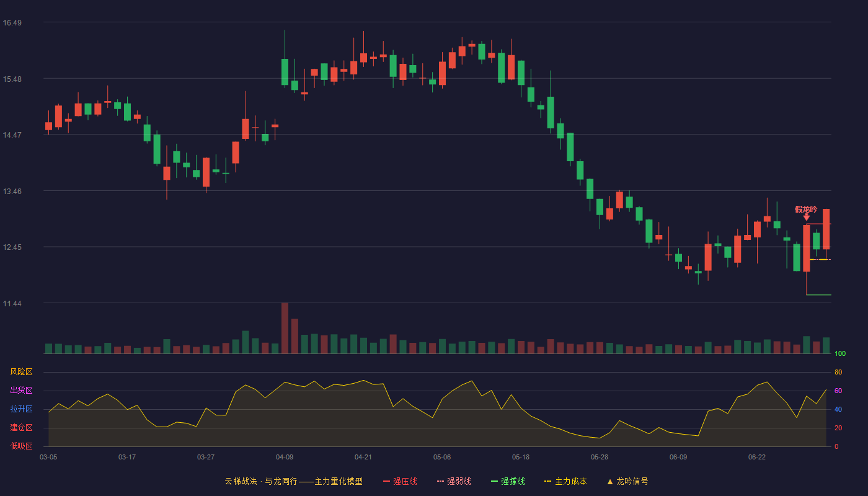Select the 出货区 zone label
Image resolution: width=868 pixels, height=496 pixels.
coord(21,391)
